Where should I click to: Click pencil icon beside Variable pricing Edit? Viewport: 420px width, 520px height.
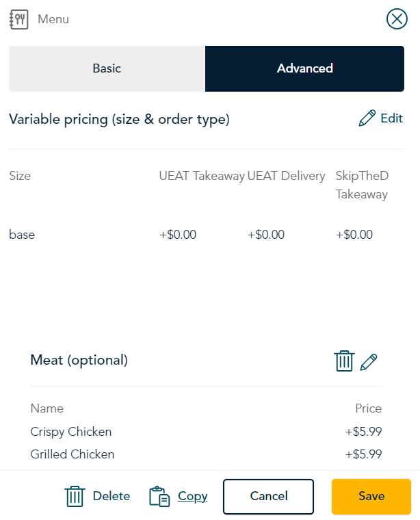367,118
